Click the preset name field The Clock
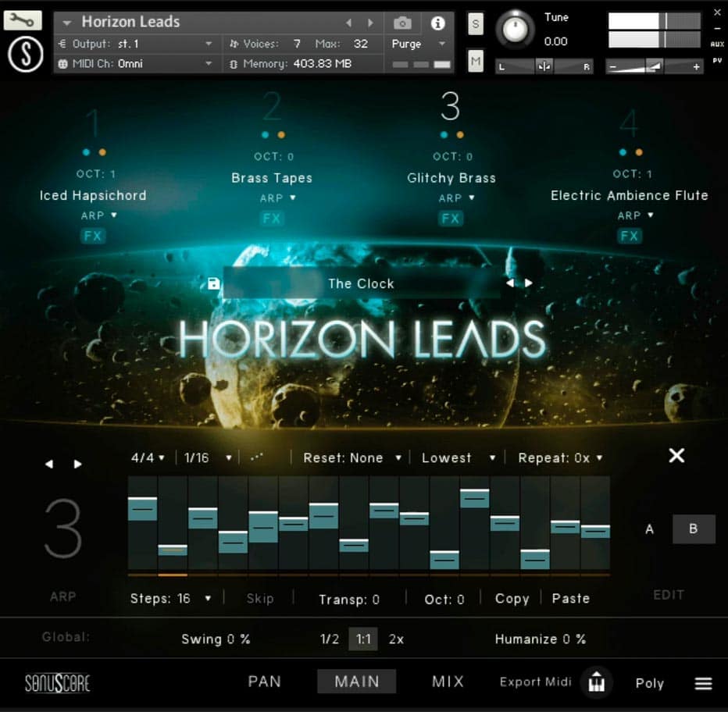Viewport: 728px width, 712px height. (361, 283)
